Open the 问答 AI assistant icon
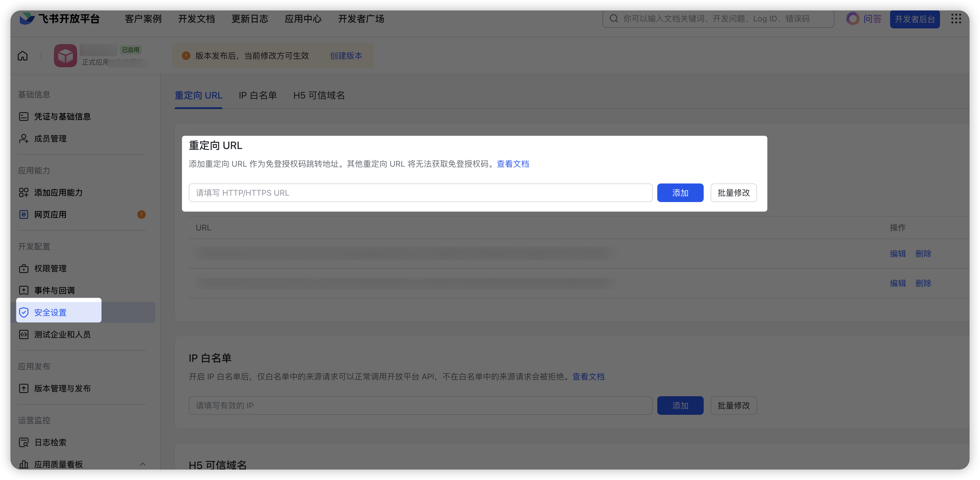Image resolution: width=980 pixels, height=480 pixels. pos(853,19)
